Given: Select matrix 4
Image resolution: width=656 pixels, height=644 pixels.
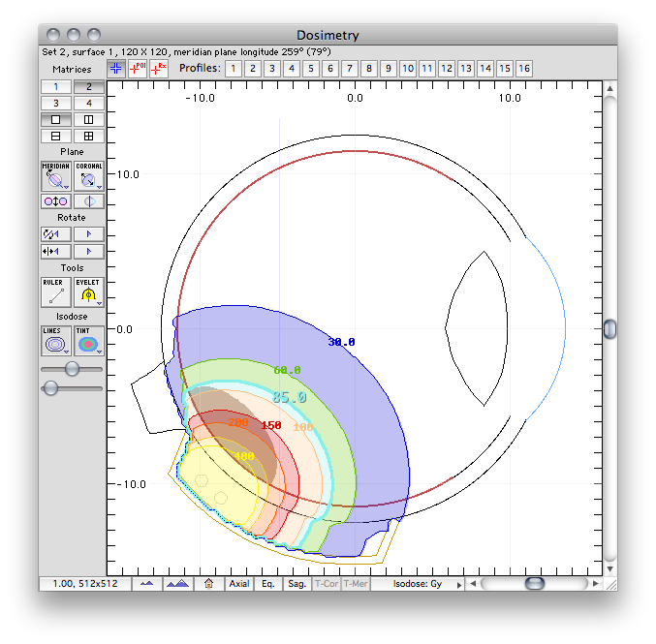Looking at the screenshot, I should (89, 103).
